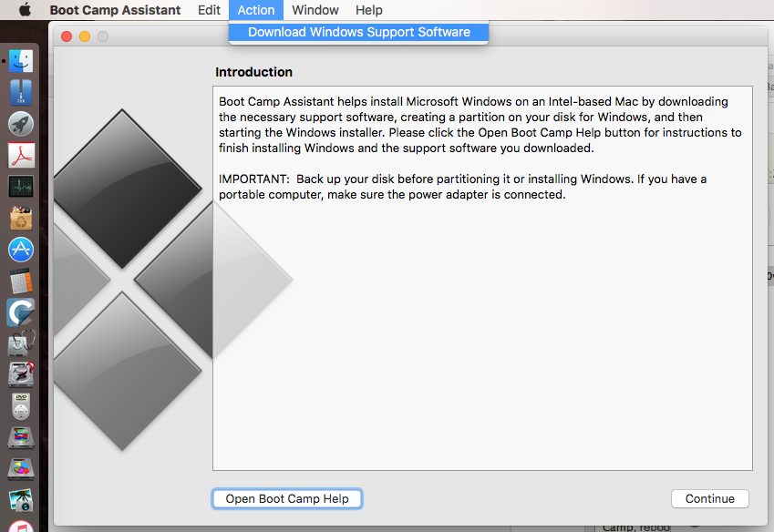Screen dimensions: 774x532
Task: Click the 'IMPORTANT:' warning paragraph
Action: [x=462, y=187]
